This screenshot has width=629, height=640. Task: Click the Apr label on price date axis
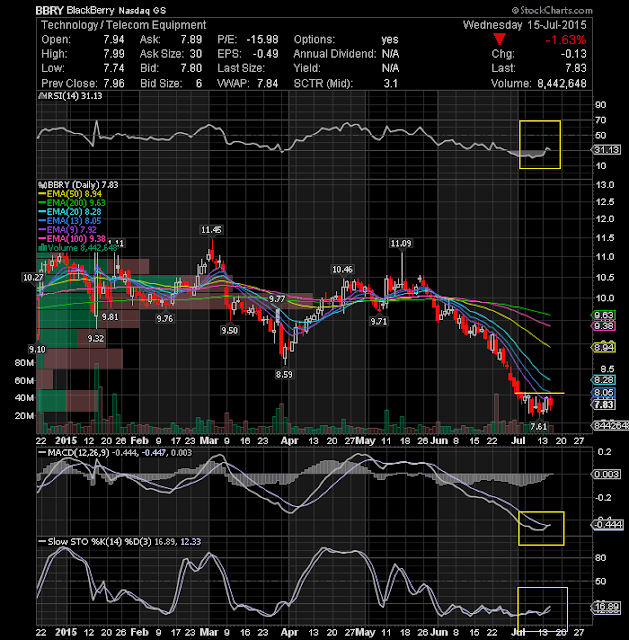[x=289, y=441]
